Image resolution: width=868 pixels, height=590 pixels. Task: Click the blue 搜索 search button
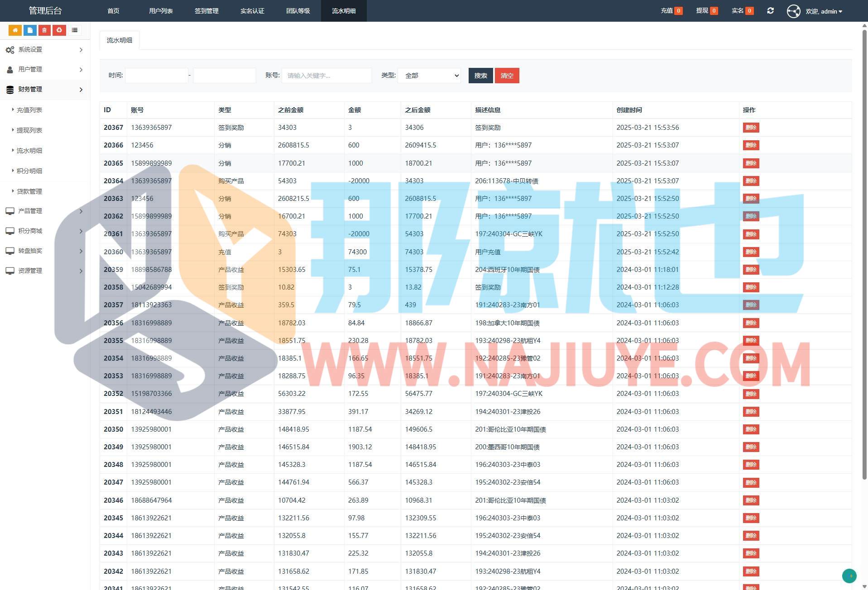click(x=480, y=76)
